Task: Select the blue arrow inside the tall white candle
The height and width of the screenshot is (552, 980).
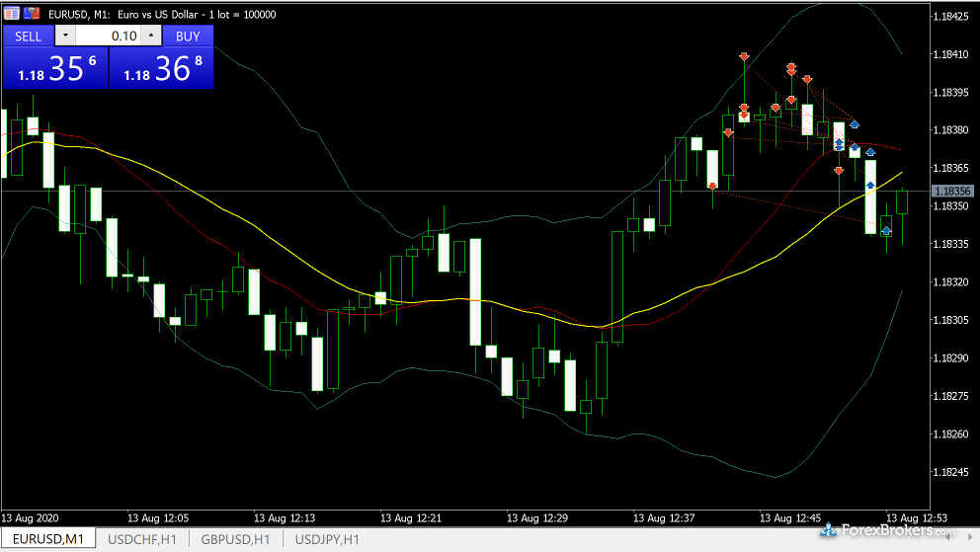Action: [x=870, y=185]
